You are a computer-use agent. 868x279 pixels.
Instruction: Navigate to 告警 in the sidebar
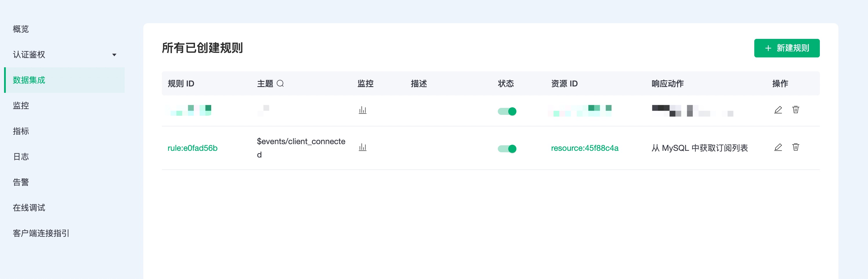tap(20, 182)
